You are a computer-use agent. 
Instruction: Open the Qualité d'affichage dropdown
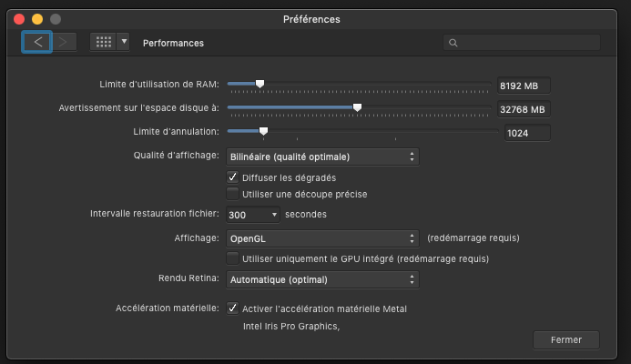coord(321,157)
